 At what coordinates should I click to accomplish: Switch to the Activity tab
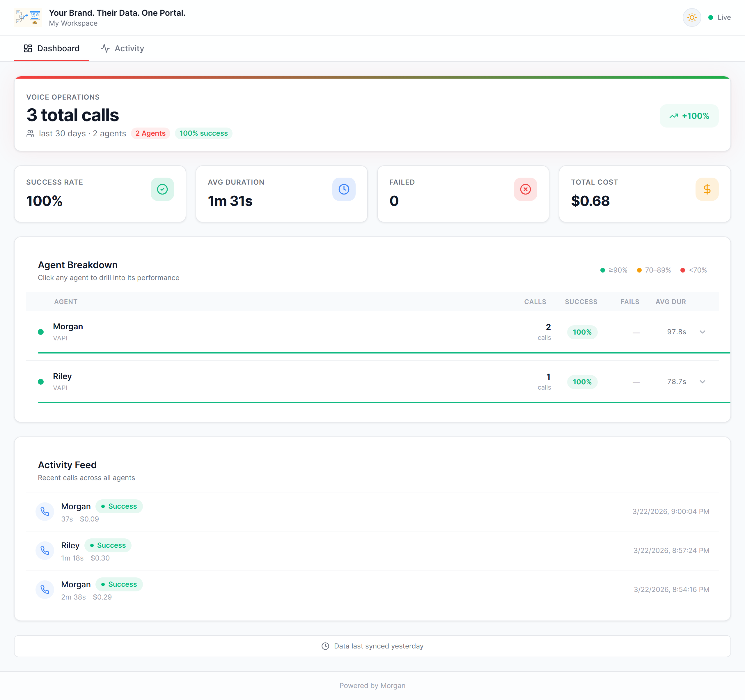(123, 48)
